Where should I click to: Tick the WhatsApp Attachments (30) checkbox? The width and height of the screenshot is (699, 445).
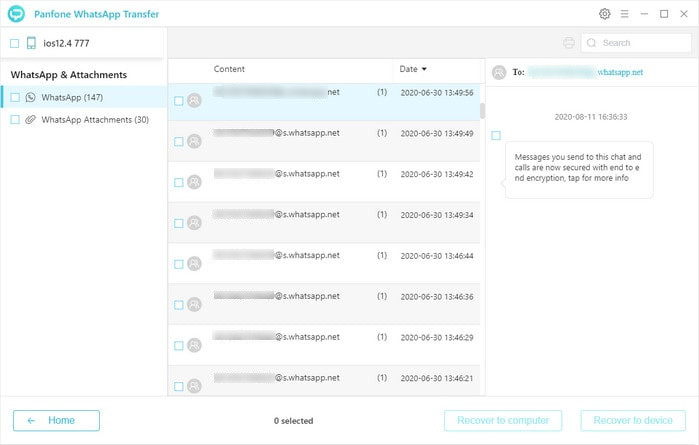click(15, 119)
